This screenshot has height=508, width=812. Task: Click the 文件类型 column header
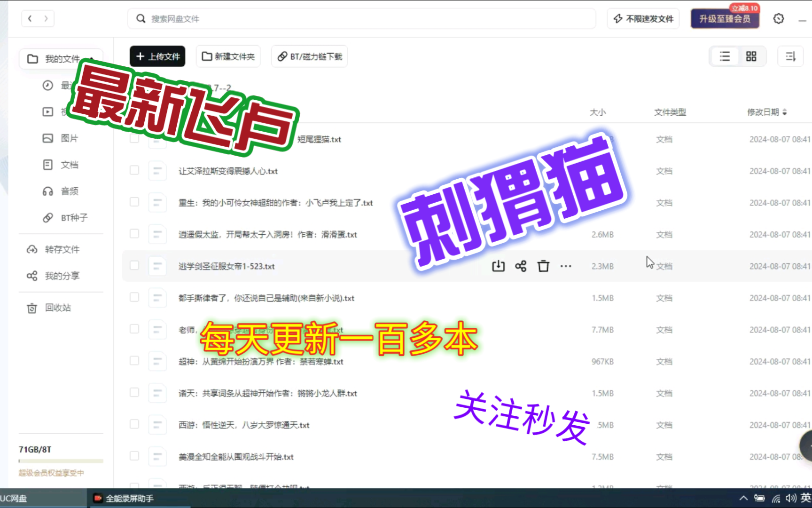670,112
